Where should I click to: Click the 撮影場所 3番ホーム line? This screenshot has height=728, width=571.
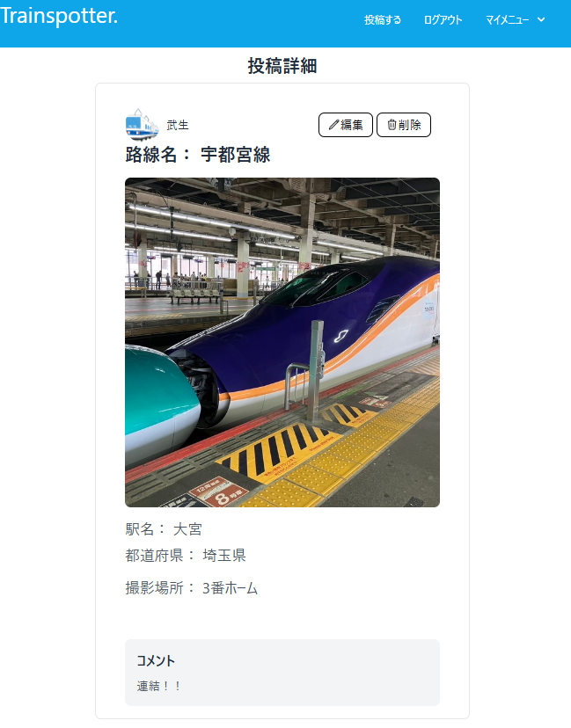pos(192,588)
